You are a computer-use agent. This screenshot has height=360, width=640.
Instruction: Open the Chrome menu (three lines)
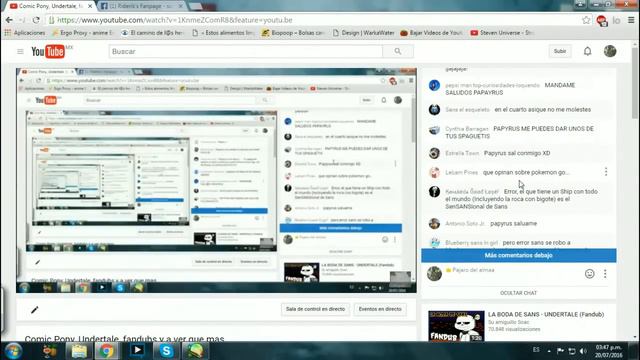[x=631, y=20]
